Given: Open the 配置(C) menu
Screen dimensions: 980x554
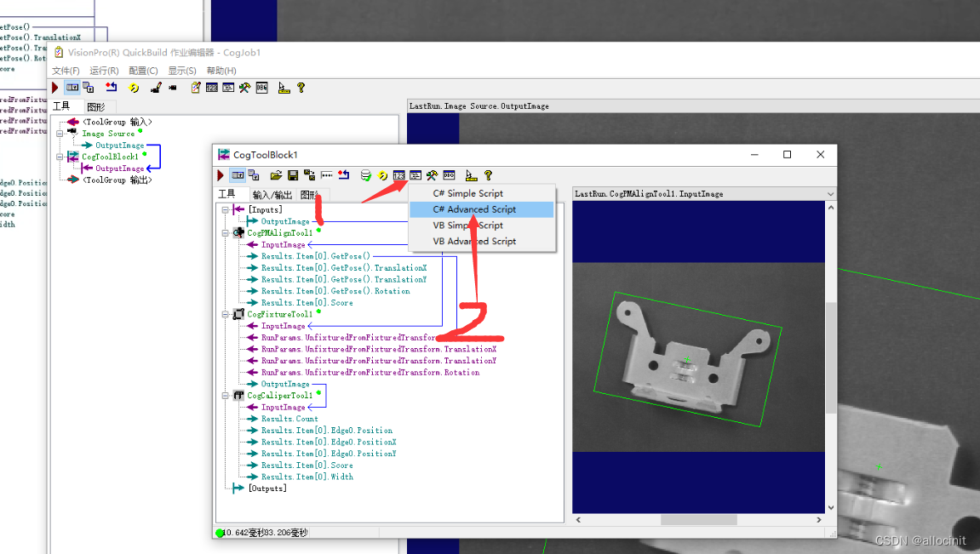Looking at the screenshot, I should tap(143, 71).
